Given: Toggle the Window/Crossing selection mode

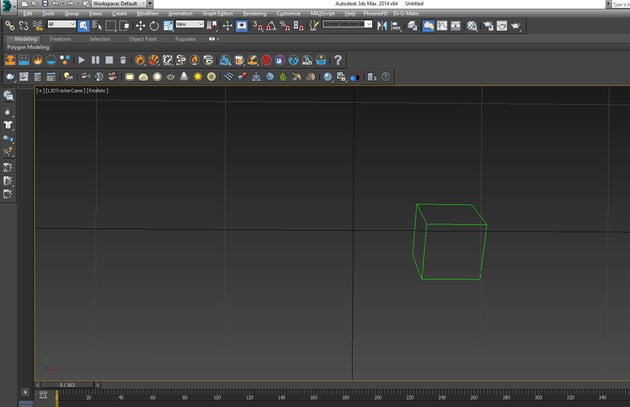Looking at the screenshot, I should coord(125,25).
